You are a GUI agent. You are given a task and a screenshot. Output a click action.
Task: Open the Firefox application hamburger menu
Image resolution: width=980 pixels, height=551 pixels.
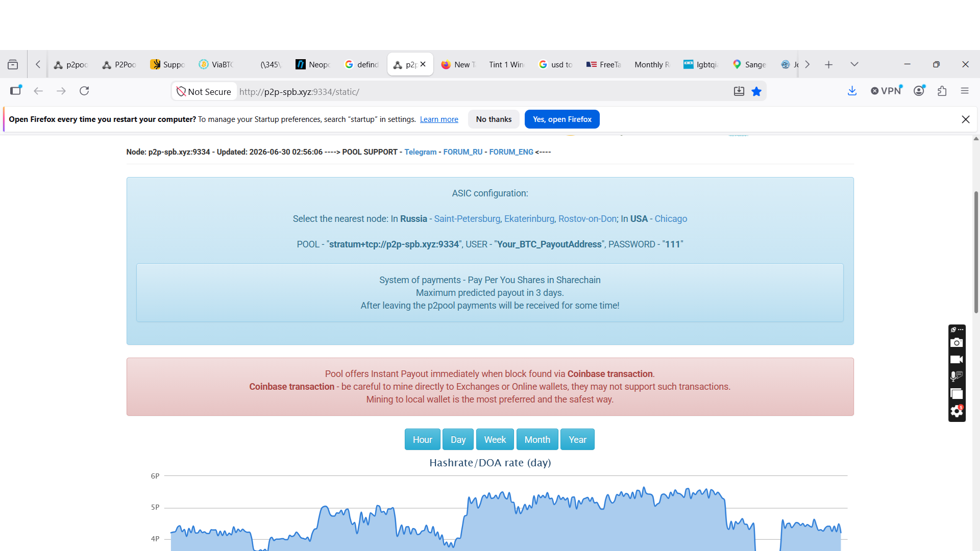click(x=965, y=91)
